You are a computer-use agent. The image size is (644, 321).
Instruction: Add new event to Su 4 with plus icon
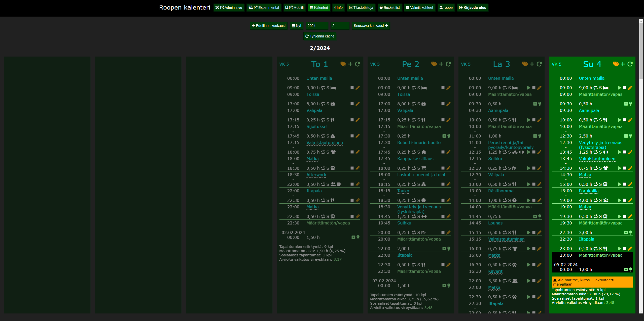pyautogui.click(x=623, y=64)
